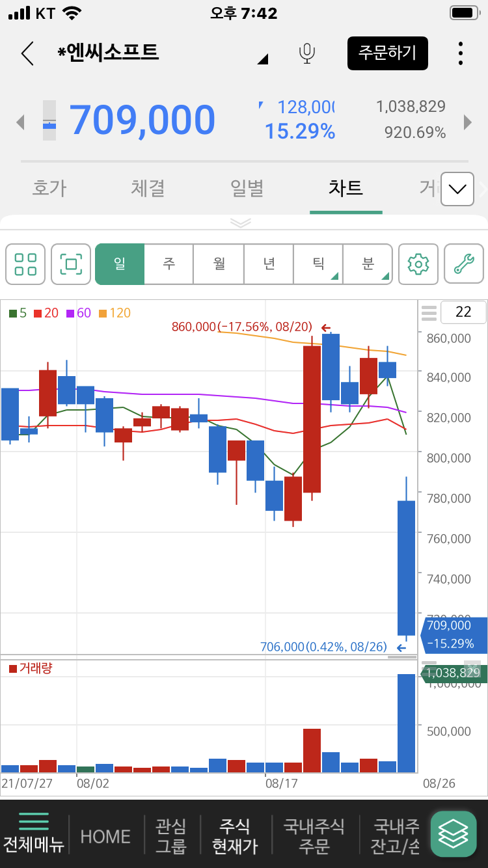The height and width of the screenshot is (868, 488).
Task: Open the three-dot more options menu
Action: pyautogui.click(x=461, y=53)
